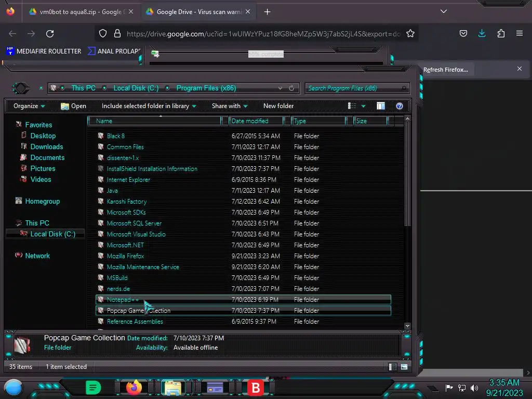The image size is (532, 399).
Task: Open Explorer help question icon
Action: click(400, 106)
